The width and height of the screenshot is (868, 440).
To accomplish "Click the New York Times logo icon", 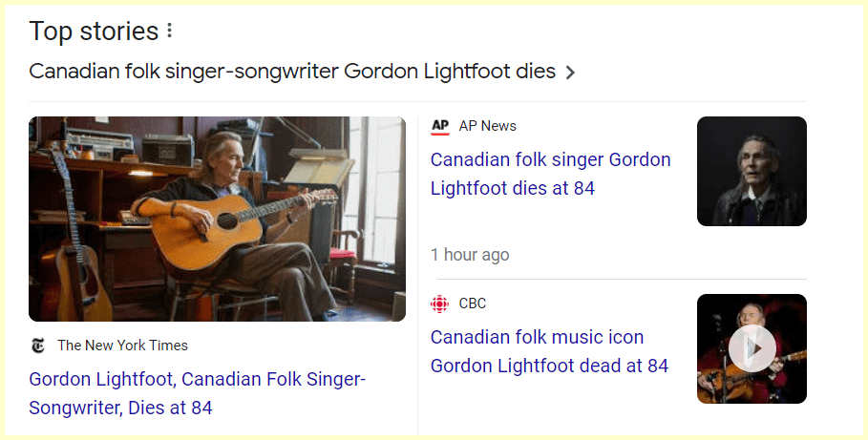I will [x=38, y=346].
